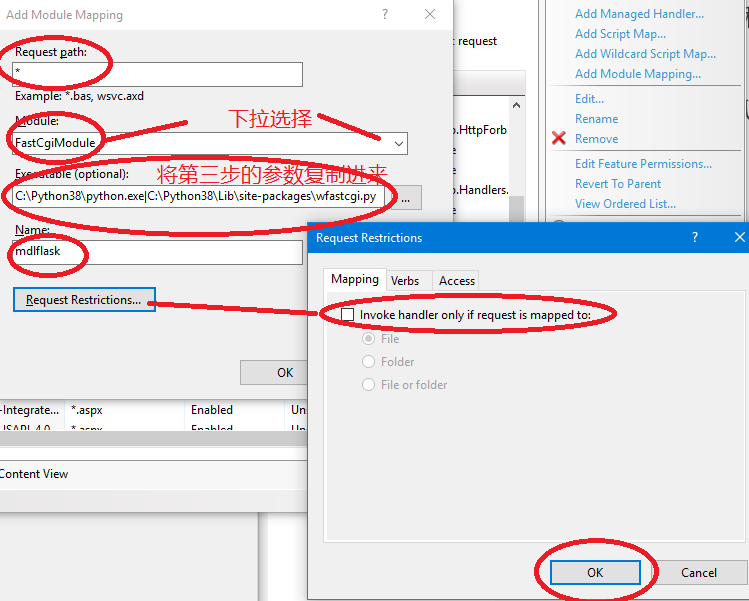
Task: Click Cancel in Request Restrictions dialog
Action: point(698,572)
